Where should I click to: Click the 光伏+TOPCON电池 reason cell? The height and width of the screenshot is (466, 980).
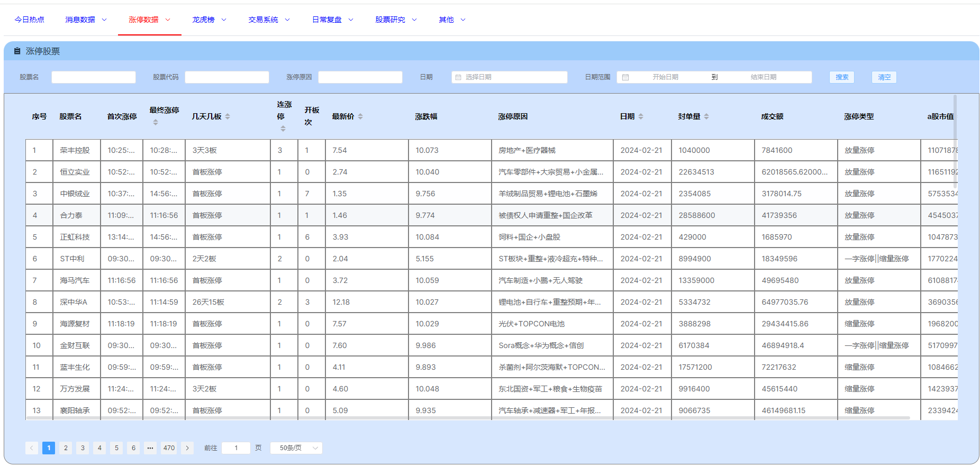[552, 324]
